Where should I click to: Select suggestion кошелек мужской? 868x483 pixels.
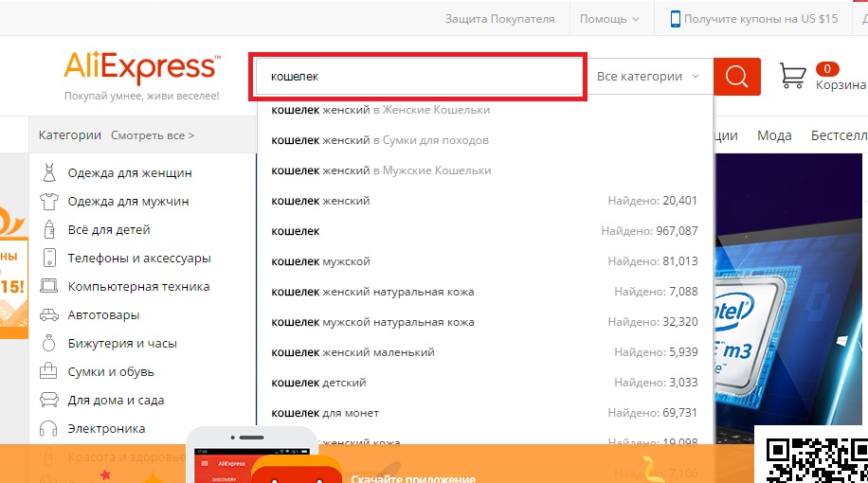(x=320, y=261)
